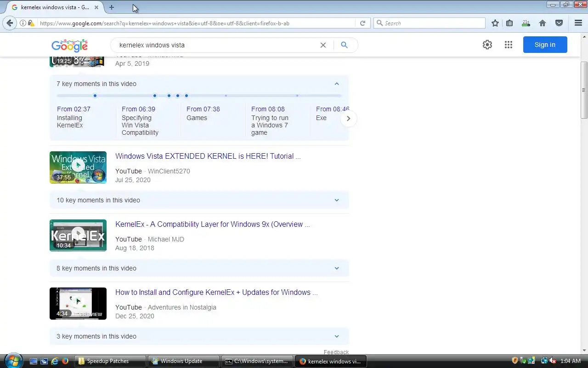Select the kernelex windows vi... taskbar button

pyautogui.click(x=330, y=361)
